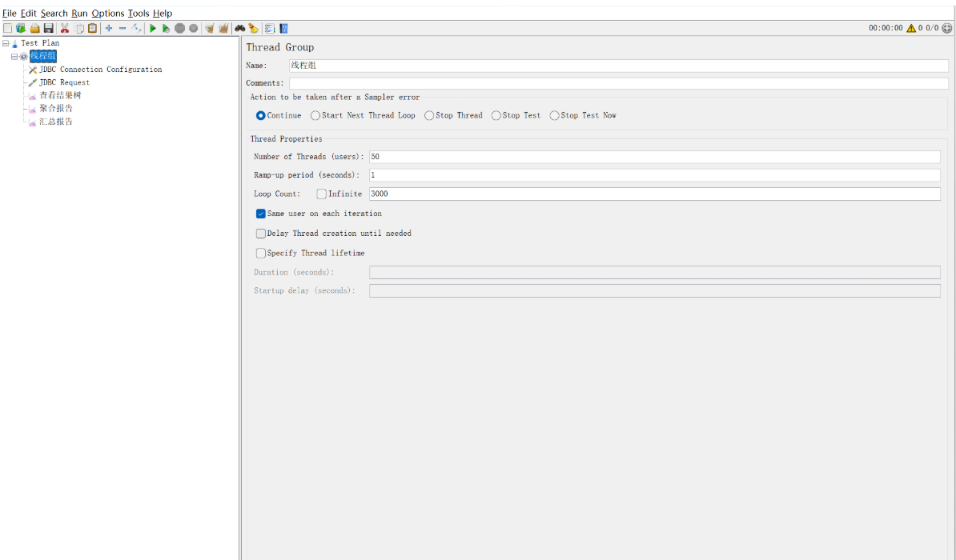The height and width of the screenshot is (560, 956).
Task: Select the JDBC Request sampler node
Action: 65,82
